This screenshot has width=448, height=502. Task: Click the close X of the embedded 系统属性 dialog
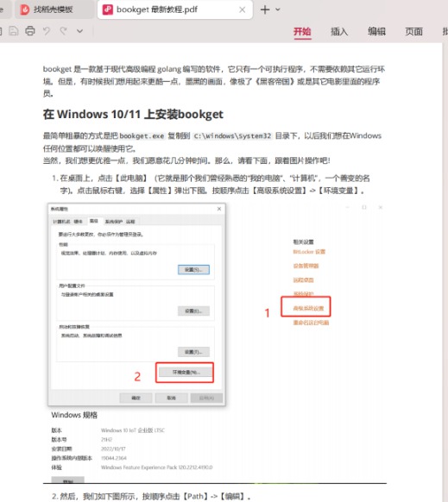click(219, 209)
